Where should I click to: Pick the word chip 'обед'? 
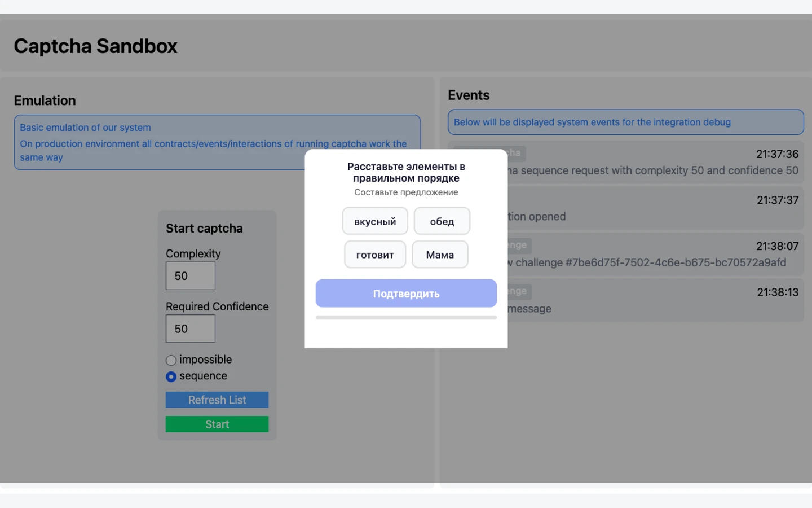pyautogui.click(x=442, y=221)
